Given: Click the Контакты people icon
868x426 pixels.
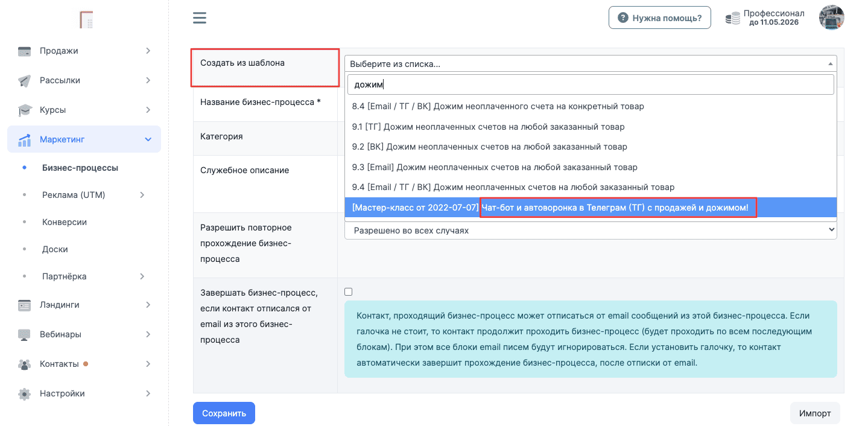Looking at the screenshot, I should pos(24,364).
